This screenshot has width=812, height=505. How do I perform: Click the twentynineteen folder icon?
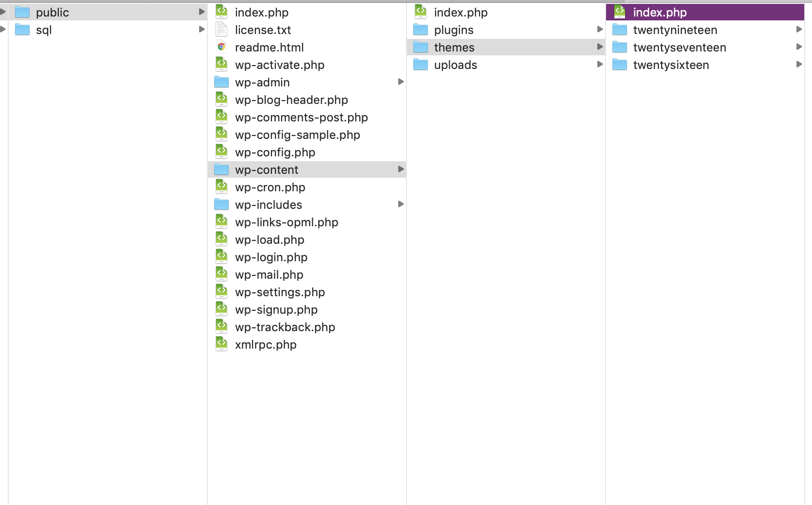pyautogui.click(x=620, y=30)
